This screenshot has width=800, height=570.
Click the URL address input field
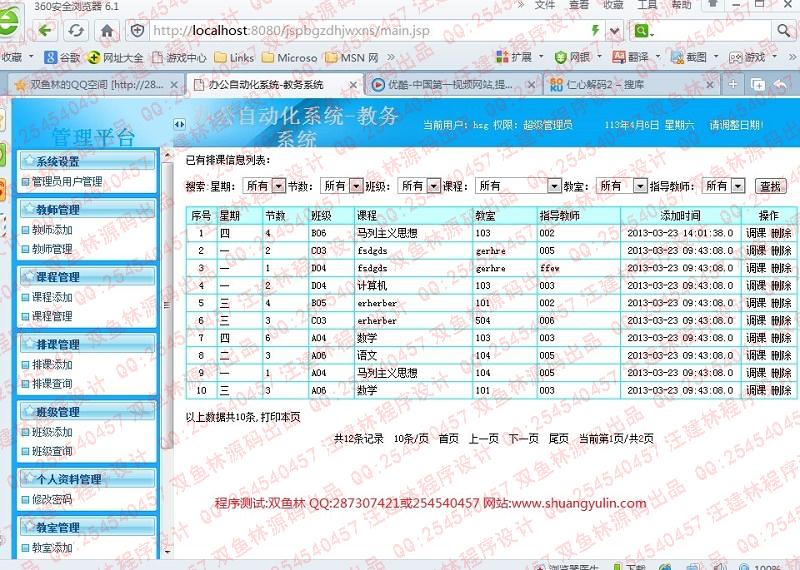tap(367, 31)
